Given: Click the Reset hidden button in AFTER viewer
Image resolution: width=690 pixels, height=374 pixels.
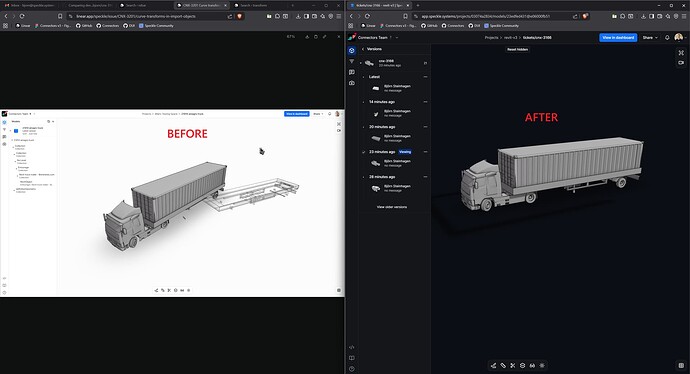Looking at the screenshot, I should [x=518, y=49].
